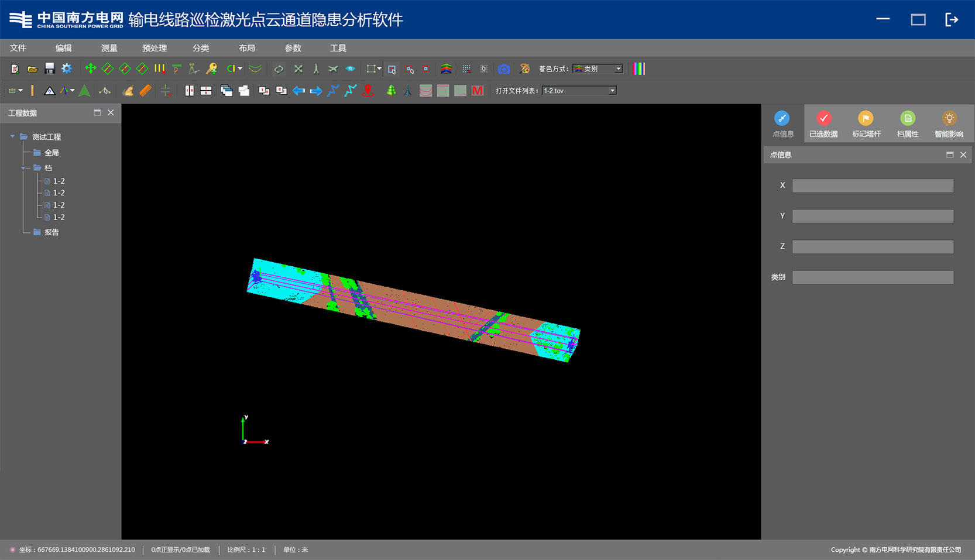
Task: Select the red location pin marker tool
Action: 368,91
